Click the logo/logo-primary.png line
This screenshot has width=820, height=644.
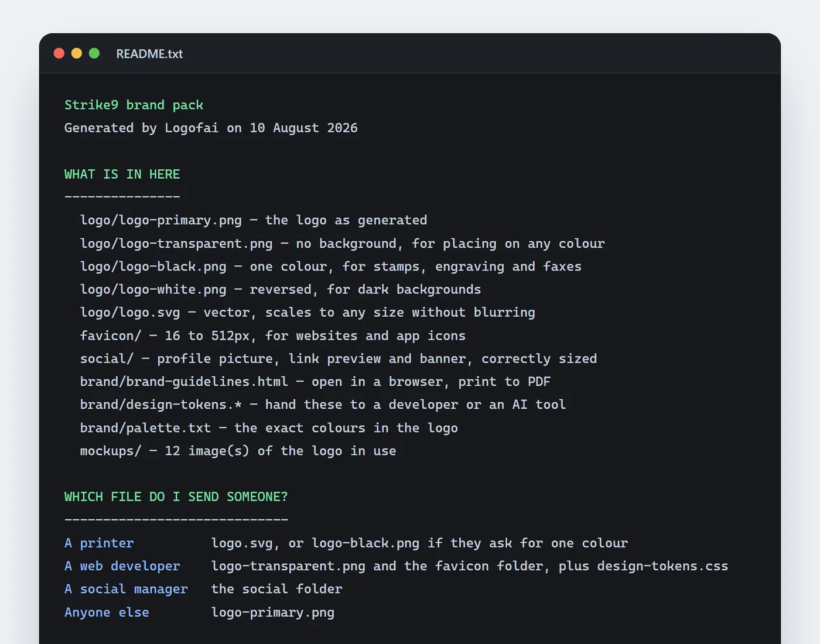tap(254, 220)
